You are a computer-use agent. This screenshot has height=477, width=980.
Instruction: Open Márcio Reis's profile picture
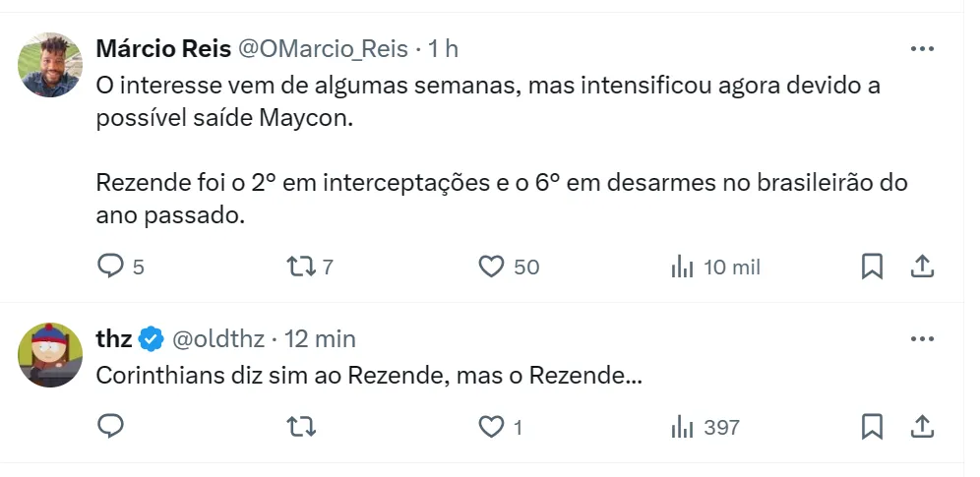[x=50, y=65]
